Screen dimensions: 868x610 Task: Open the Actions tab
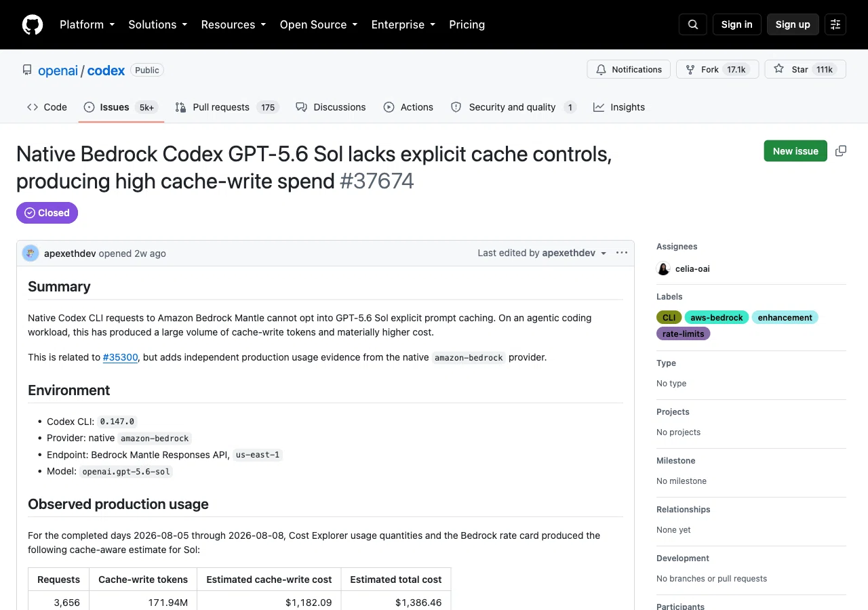408,107
